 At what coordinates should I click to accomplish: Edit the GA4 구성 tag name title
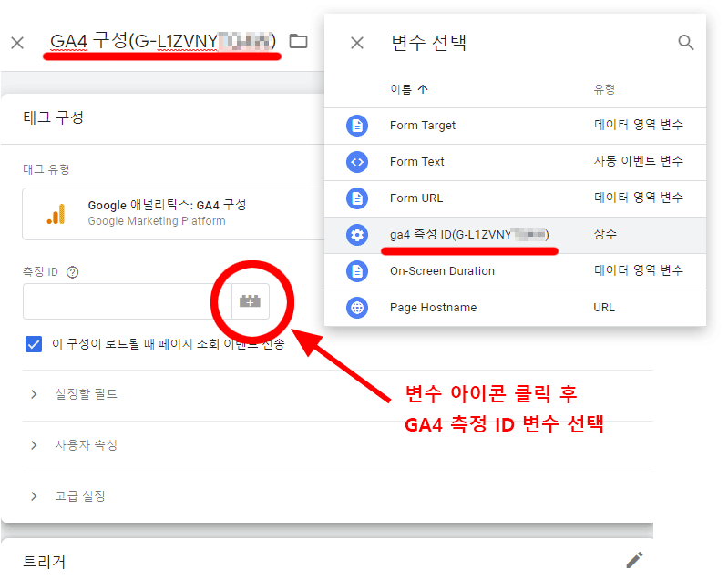163,41
